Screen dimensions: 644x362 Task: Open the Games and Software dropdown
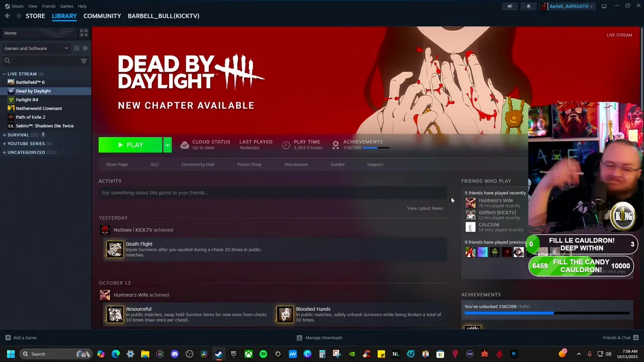coord(36,48)
